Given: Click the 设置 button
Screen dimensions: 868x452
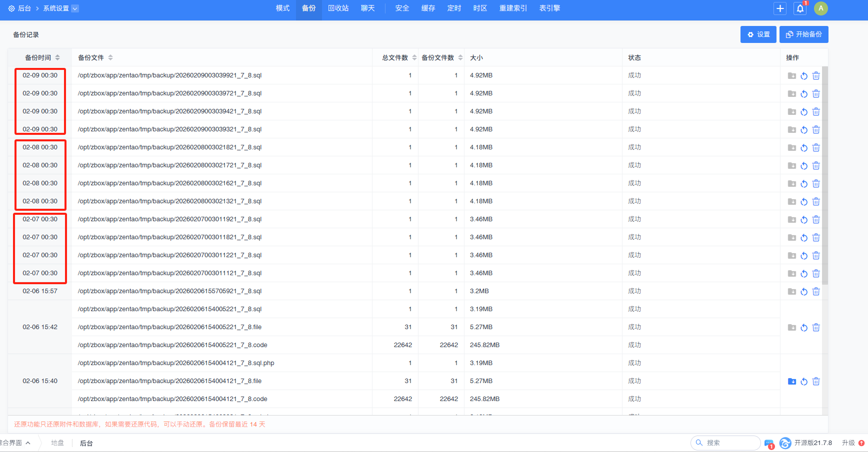Looking at the screenshot, I should tap(758, 34).
